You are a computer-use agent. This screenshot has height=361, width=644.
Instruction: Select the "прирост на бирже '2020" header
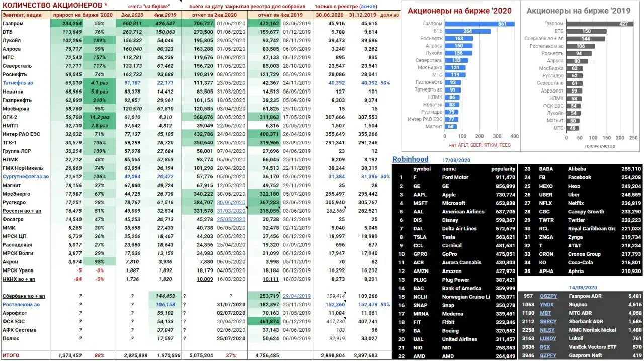[x=83, y=15]
